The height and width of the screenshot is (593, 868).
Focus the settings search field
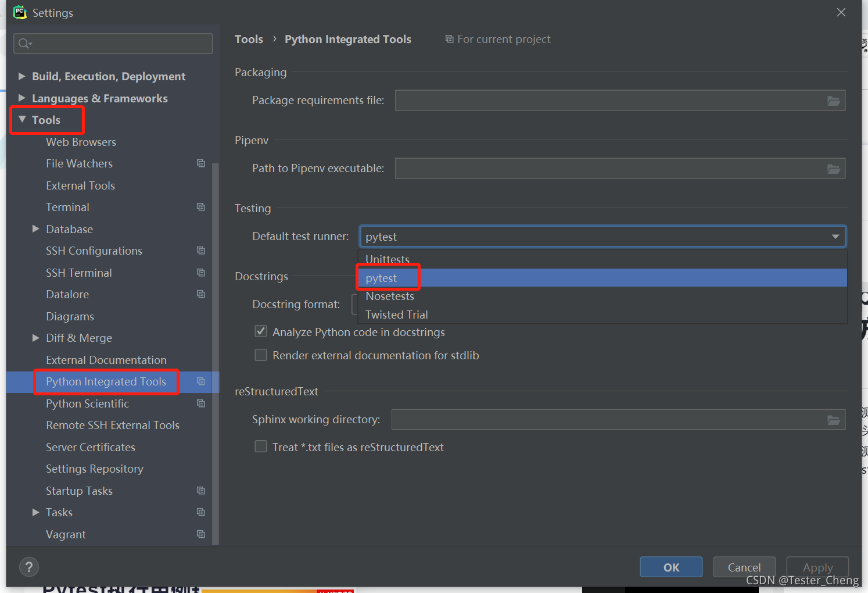(x=113, y=44)
